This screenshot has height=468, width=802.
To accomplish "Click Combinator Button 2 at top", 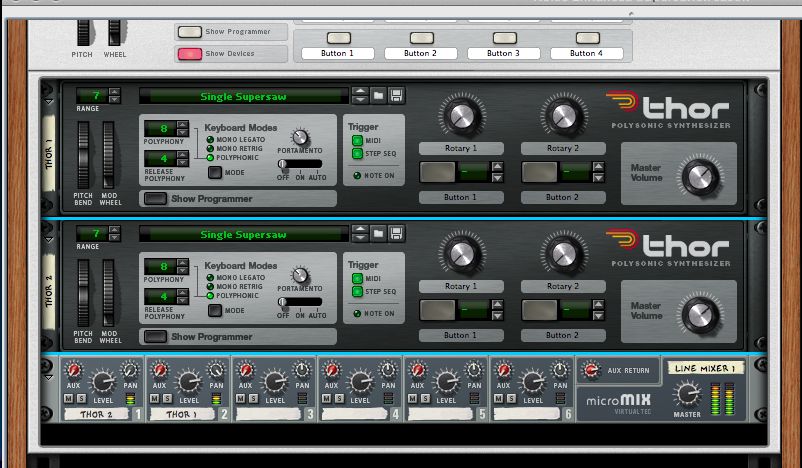I will [x=421, y=38].
